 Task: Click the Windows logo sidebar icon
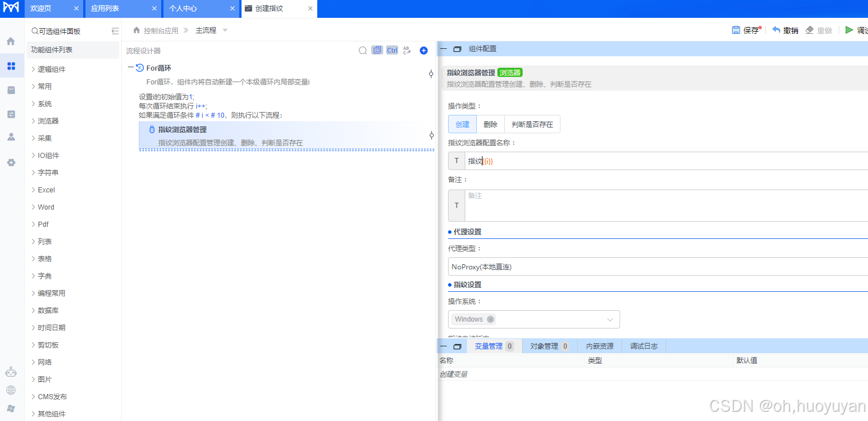[x=11, y=408]
